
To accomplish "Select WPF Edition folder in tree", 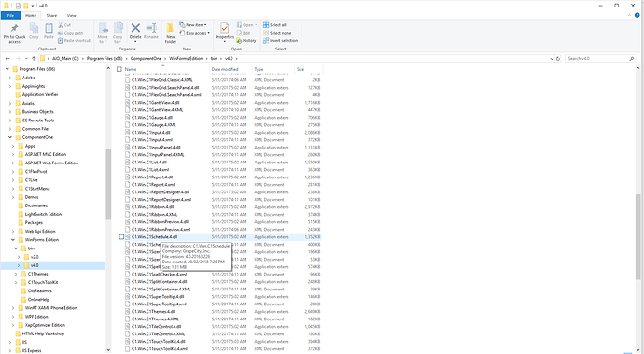I will 36,317.
